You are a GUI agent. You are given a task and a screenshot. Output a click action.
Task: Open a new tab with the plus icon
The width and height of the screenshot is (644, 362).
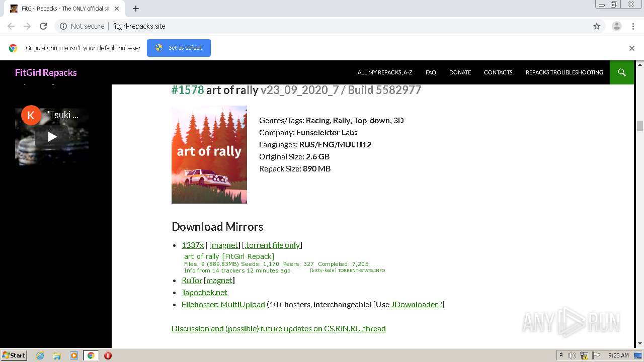point(135,9)
